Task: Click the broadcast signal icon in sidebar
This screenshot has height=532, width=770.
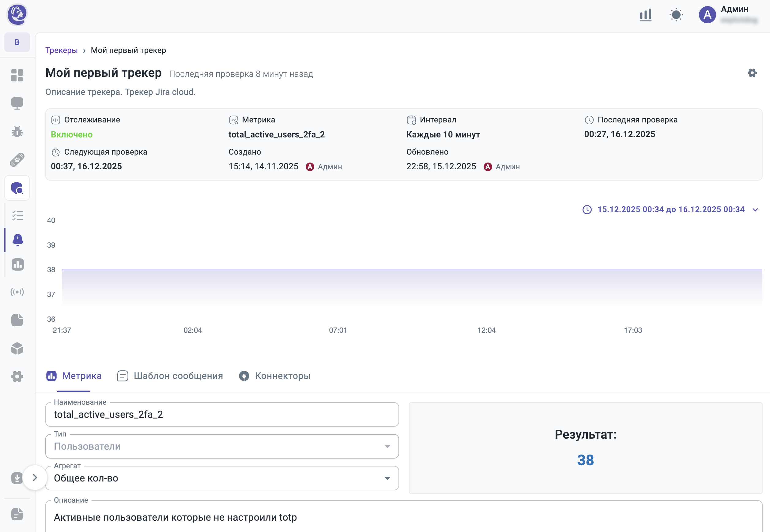Action: pyautogui.click(x=17, y=292)
